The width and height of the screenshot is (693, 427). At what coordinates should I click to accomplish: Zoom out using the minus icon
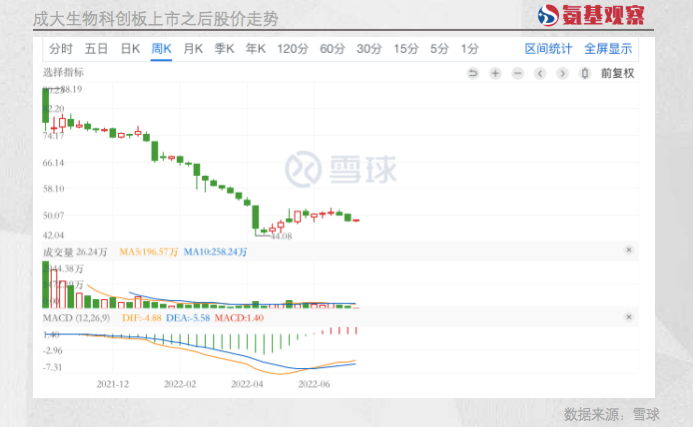pos(518,74)
